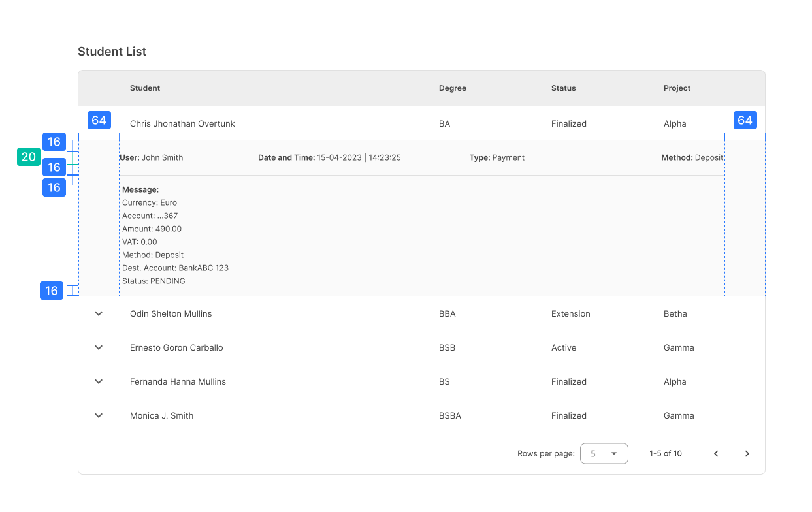The width and height of the screenshot is (812, 512).
Task: Go to the previous page arrow
Action: click(716, 454)
